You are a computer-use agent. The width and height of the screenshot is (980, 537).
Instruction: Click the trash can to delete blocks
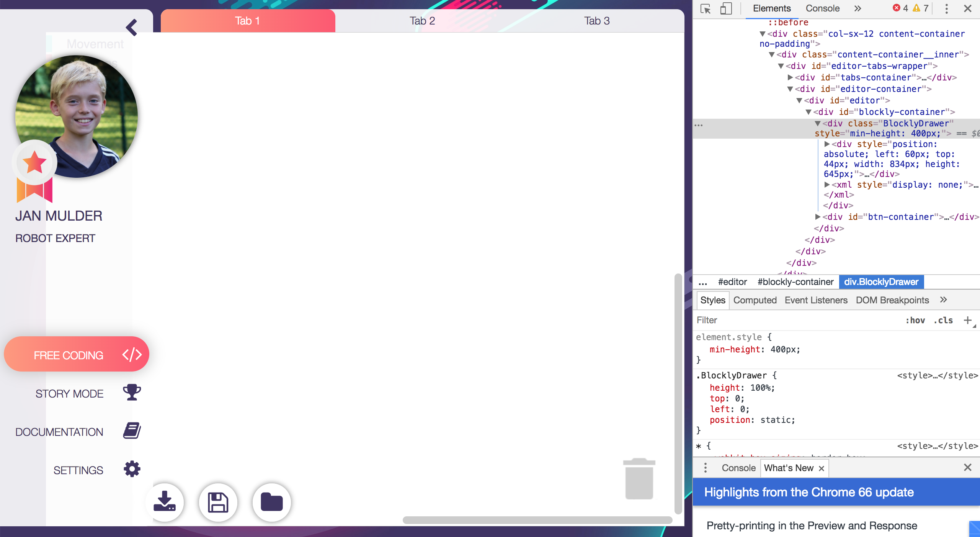click(639, 479)
